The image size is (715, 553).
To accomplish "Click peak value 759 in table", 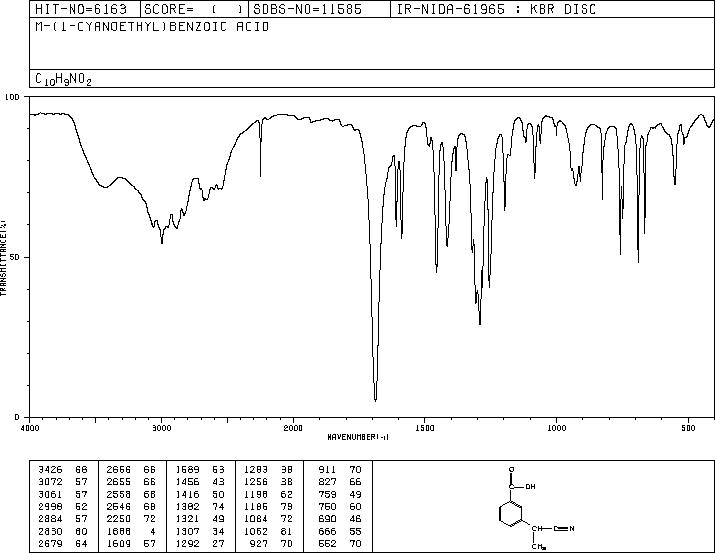I will [x=327, y=495].
